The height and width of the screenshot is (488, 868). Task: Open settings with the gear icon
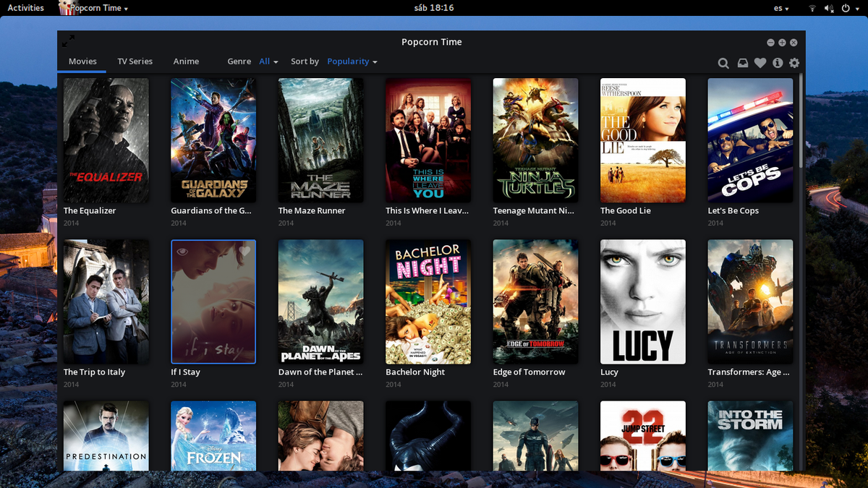[794, 63]
